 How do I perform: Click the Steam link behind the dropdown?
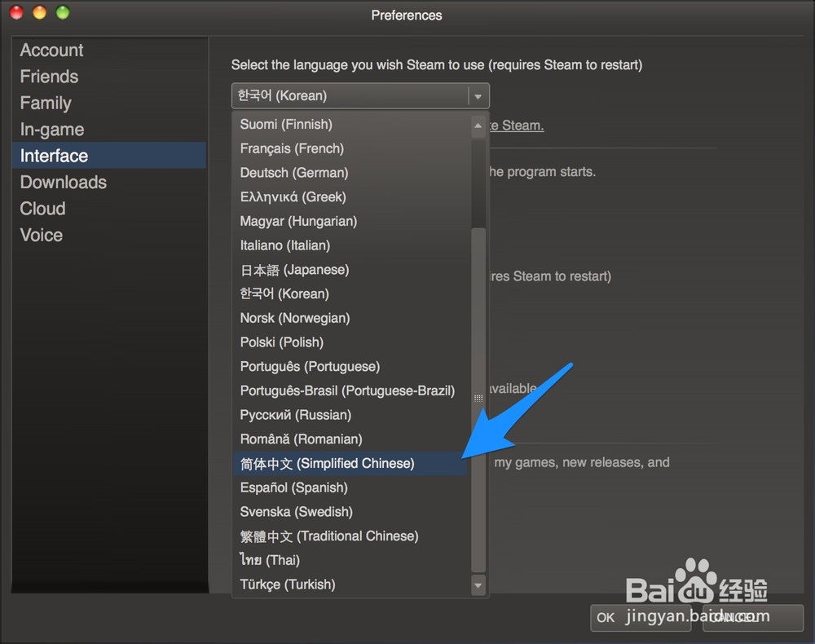[x=517, y=126]
